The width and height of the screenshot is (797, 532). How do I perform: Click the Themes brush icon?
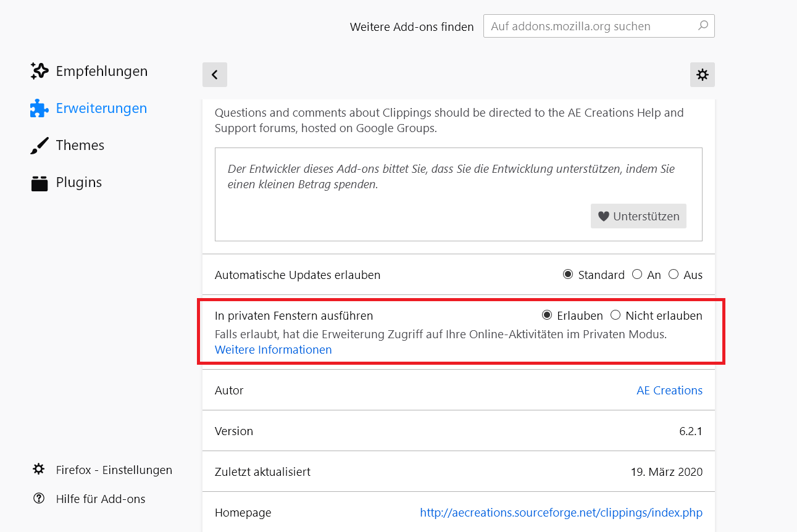(x=40, y=146)
